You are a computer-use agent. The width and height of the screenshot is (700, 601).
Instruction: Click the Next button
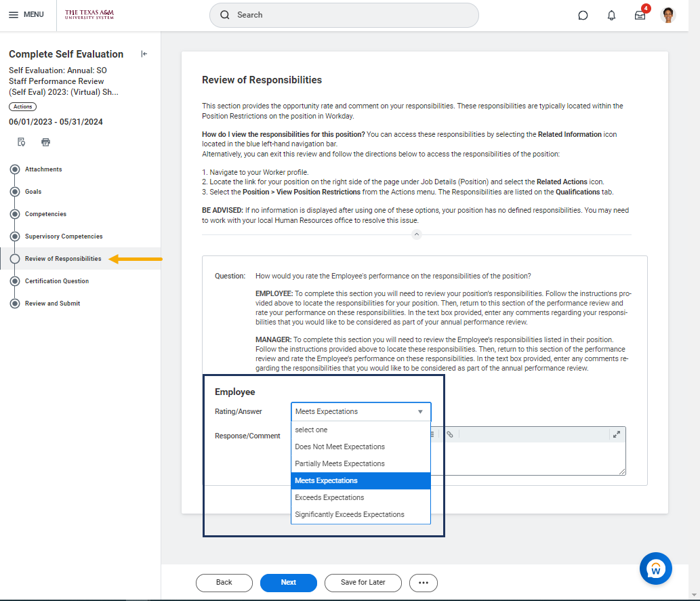tap(288, 583)
